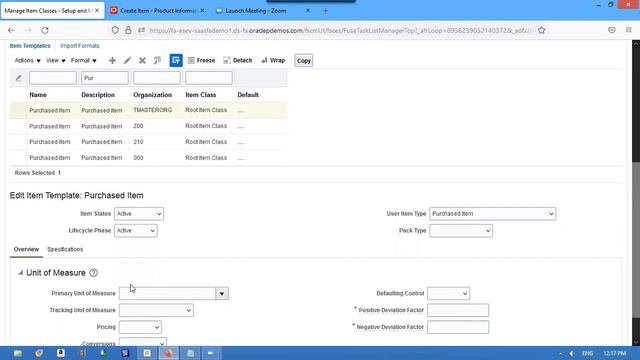The height and width of the screenshot is (360, 640).
Task: Open the Pack Type dropdown
Action: tap(461, 231)
